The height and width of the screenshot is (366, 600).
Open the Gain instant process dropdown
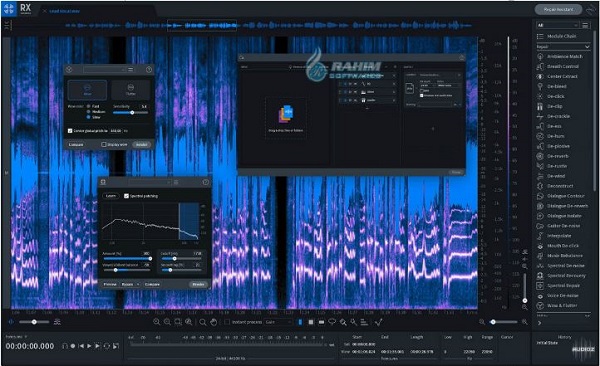tap(278, 322)
